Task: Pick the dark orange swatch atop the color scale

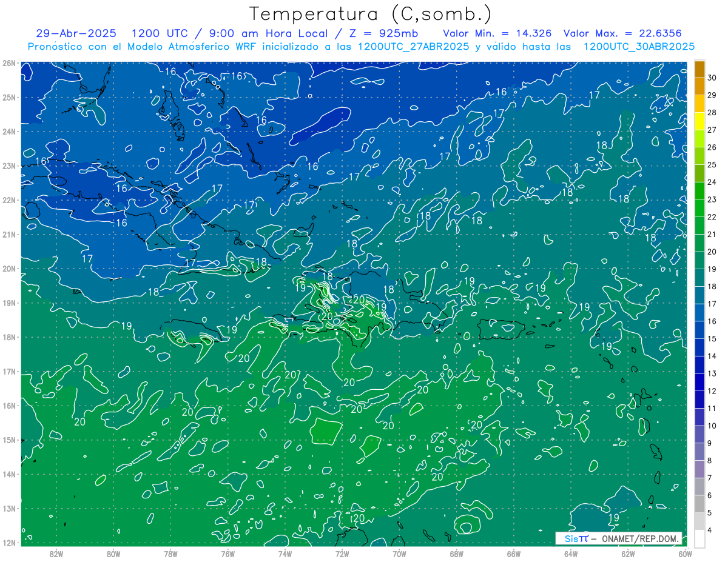Action: pos(699,69)
